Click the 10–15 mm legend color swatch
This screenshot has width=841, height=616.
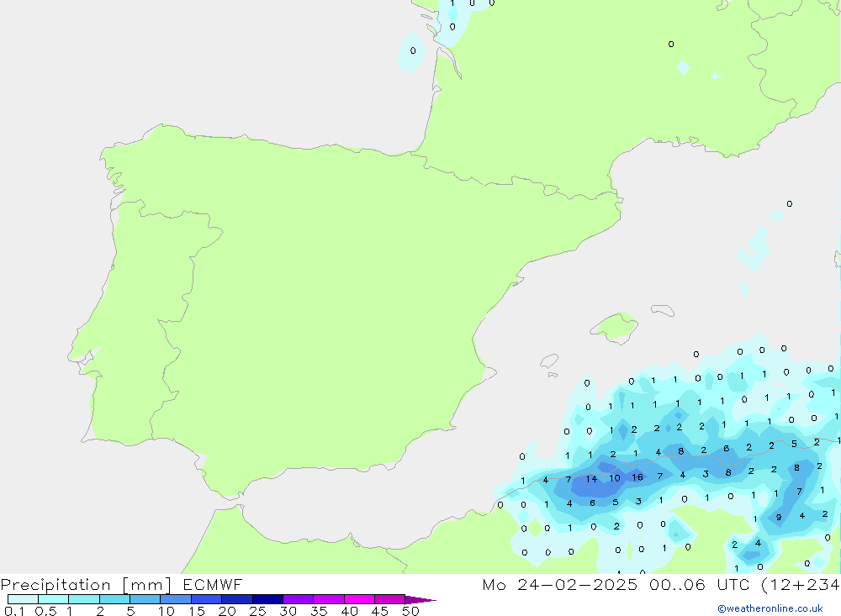[x=176, y=599]
